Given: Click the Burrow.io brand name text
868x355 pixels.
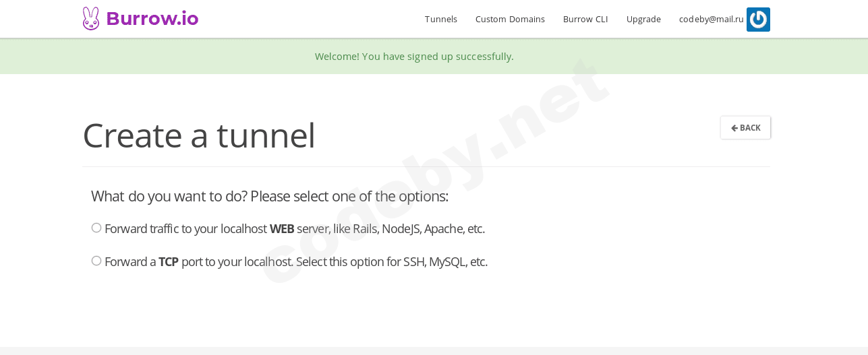Looking at the screenshot, I should [x=152, y=19].
